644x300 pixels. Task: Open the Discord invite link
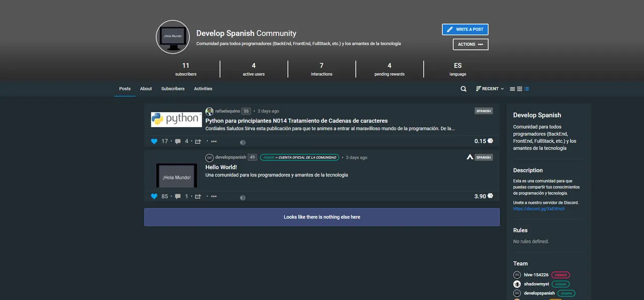(x=539, y=209)
